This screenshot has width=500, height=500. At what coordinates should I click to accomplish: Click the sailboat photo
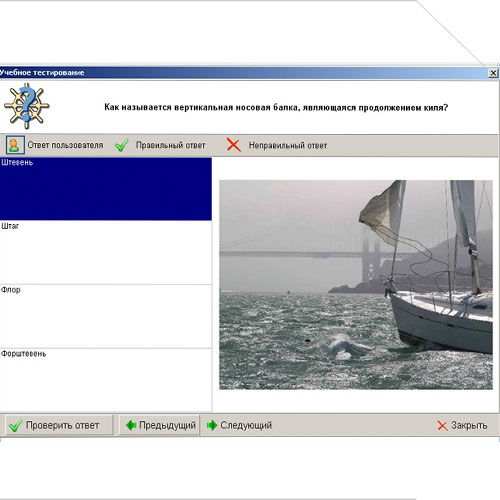pos(356,285)
